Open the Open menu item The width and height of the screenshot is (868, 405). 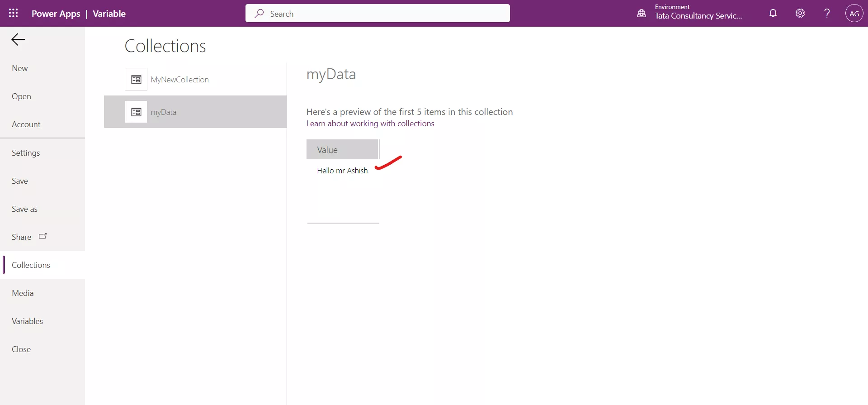pos(42,96)
